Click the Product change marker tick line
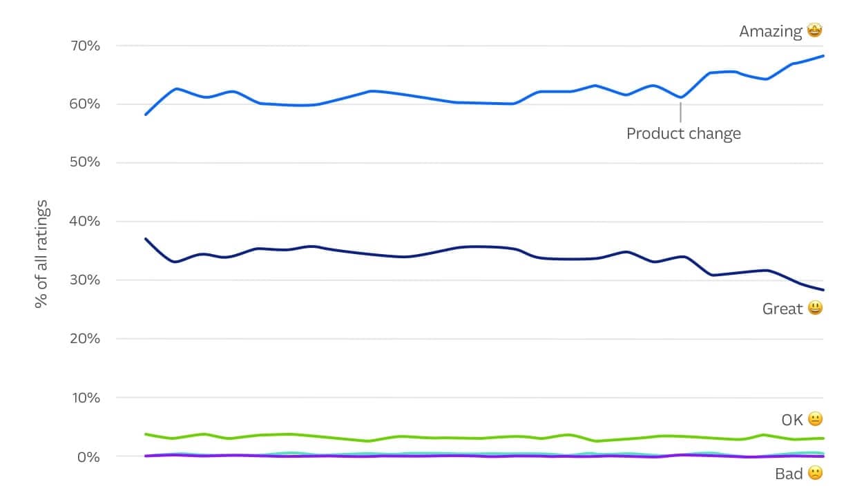 point(680,110)
